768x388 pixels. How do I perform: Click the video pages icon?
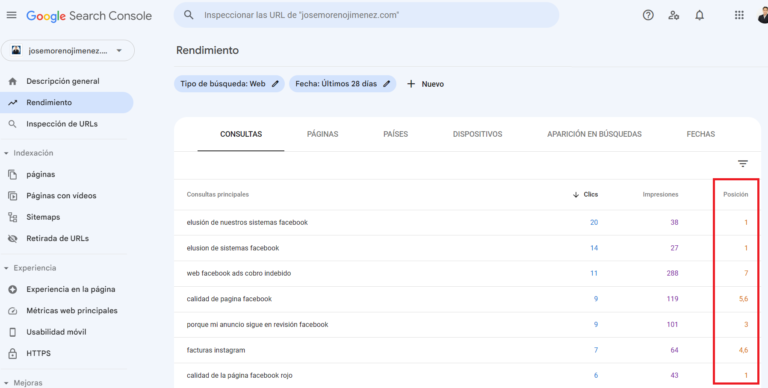[13, 196]
